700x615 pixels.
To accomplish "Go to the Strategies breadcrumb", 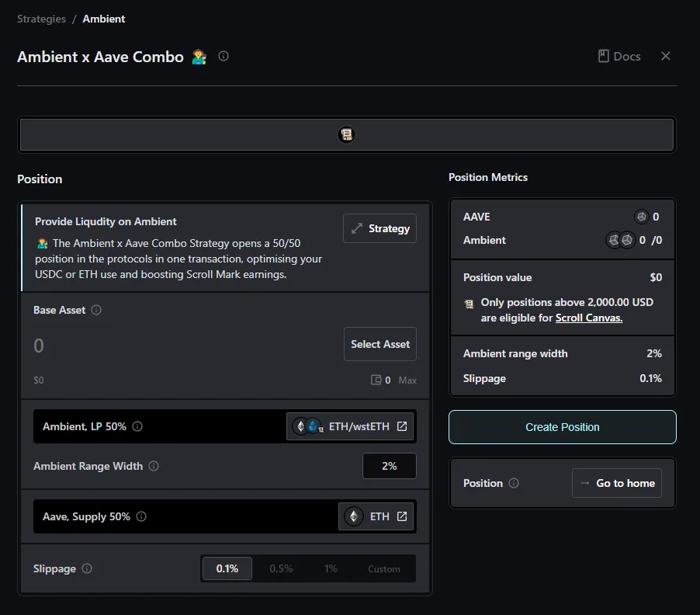I will click(x=42, y=19).
